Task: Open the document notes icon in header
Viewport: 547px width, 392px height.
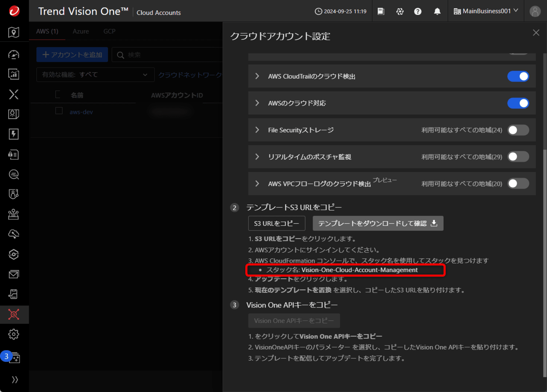Action: (381, 11)
